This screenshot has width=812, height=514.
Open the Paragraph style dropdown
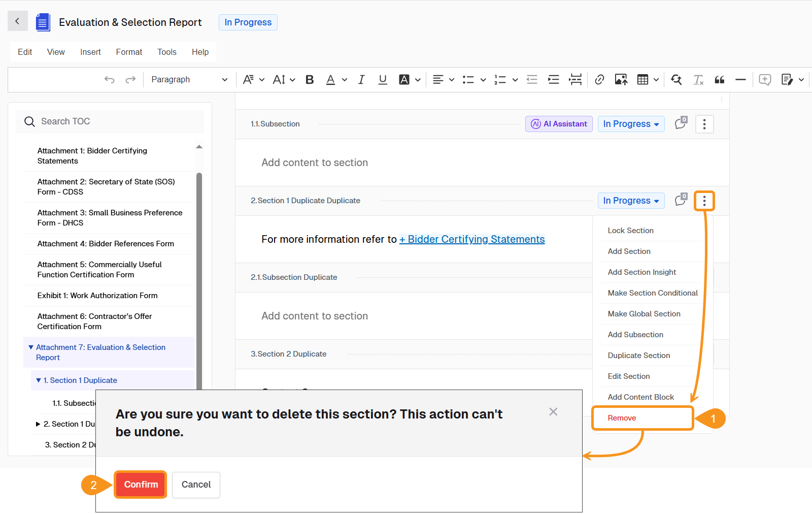pyautogui.click(x=189, y=80)
